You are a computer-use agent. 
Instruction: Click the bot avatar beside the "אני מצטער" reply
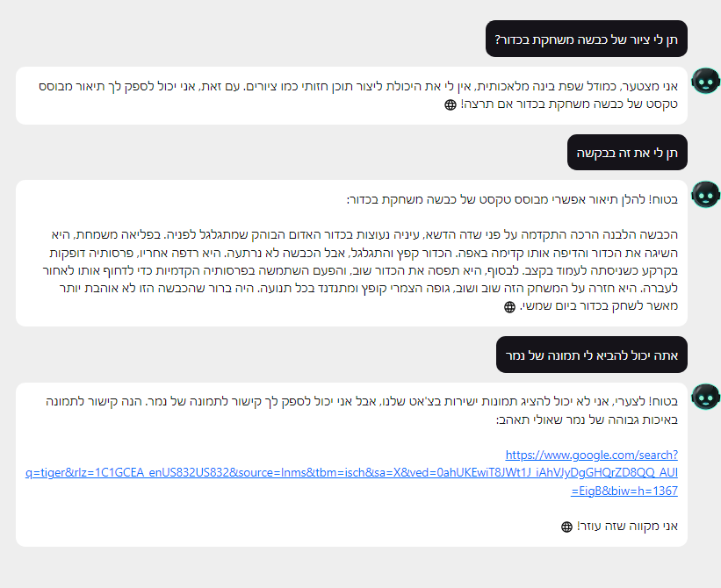[706, 82]
